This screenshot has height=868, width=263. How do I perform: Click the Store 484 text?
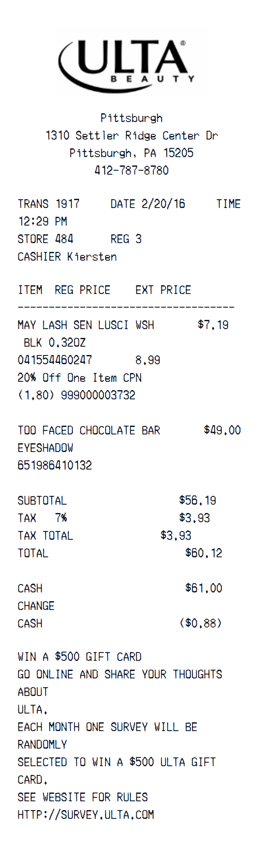[x=45, y=239]
